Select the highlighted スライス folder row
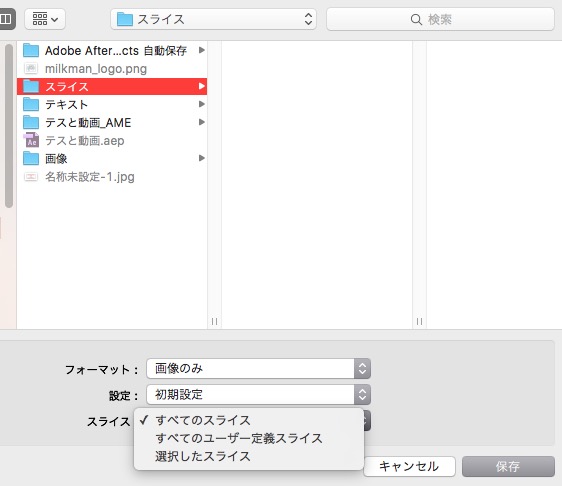This screenshot has height=486, width=562. tap(112, 86)
